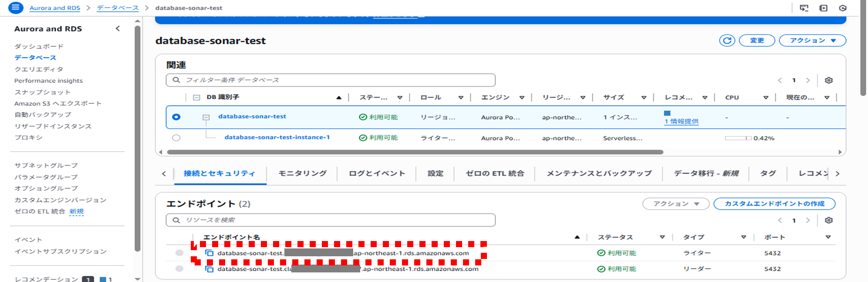868x282 pixels.
Task: Go to next page in endpoints table
Action: coord(808,220)
